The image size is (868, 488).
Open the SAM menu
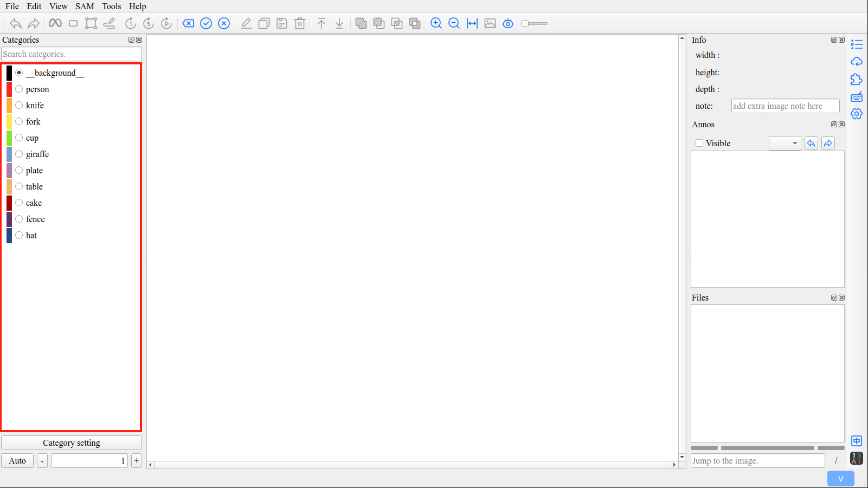[x=85, y=6]
